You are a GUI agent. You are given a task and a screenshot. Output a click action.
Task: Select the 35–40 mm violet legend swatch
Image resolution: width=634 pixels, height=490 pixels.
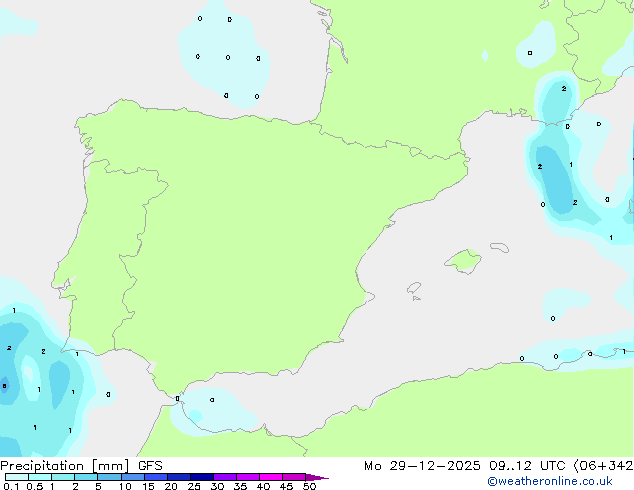[248, 477]
